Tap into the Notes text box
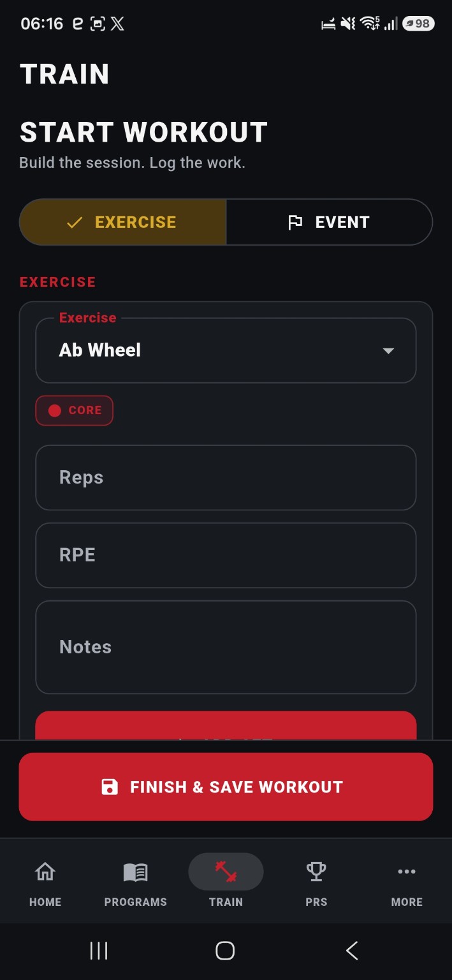Screen dimensions: 452x980 click(x=226, y=647)
